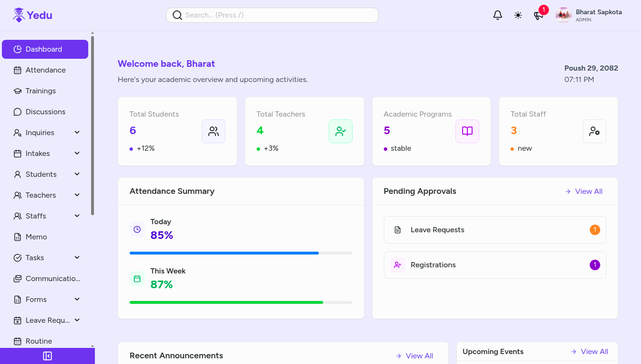This screenshot has width=641, height=364.
Task: Click the search input field
Action: click(x=272, y=15)
